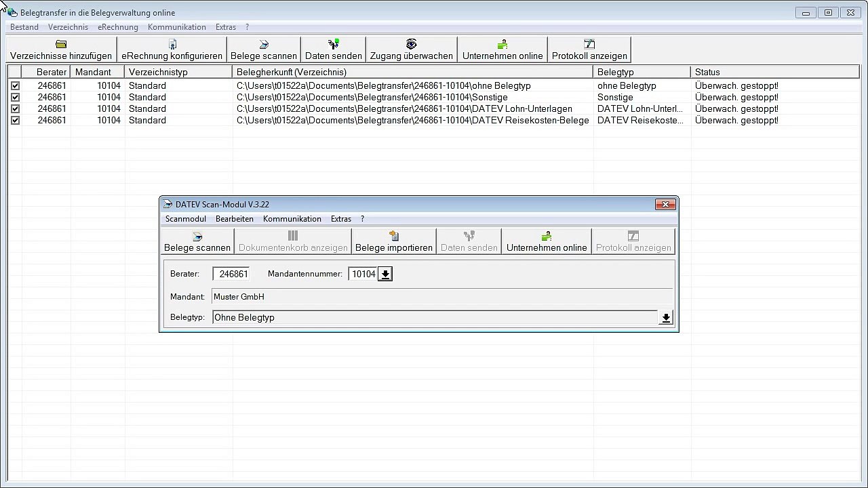Open eRechnung konfigurieren in main toolbar
The width and height of the screenshot is (868, 488).
pos(172,49)
